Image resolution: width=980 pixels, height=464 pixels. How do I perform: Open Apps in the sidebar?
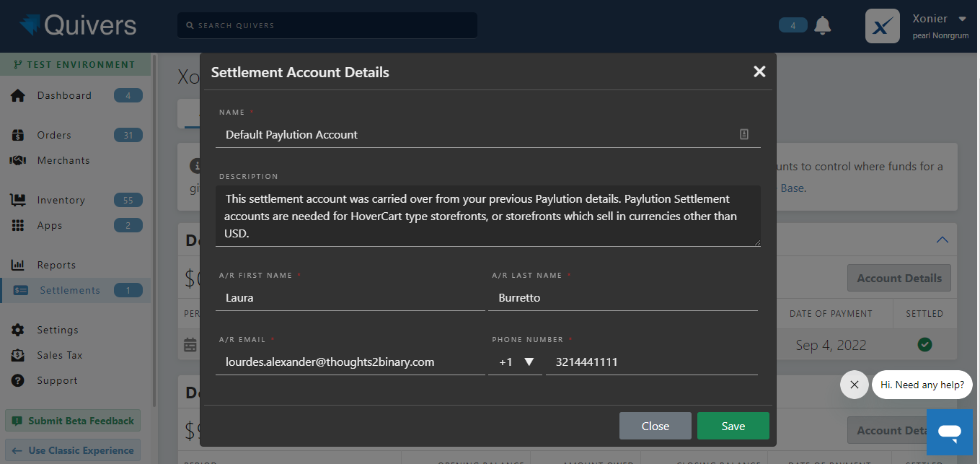[50, 225]
